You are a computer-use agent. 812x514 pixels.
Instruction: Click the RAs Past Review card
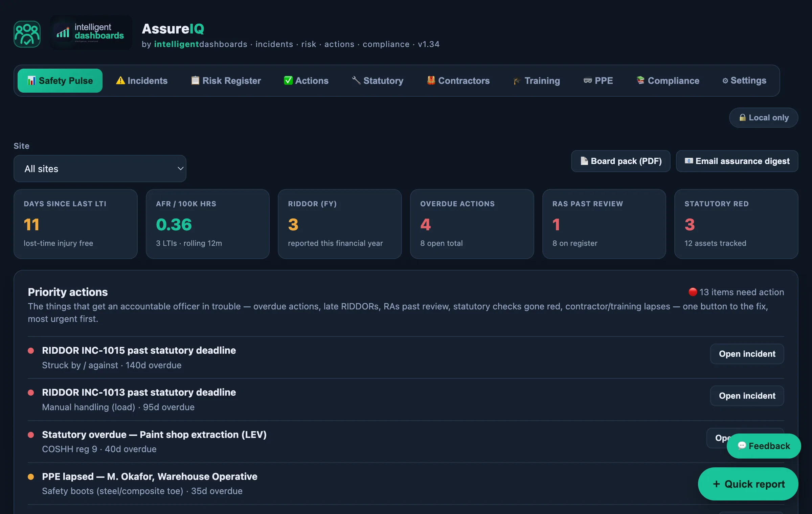tap(604, 224)
